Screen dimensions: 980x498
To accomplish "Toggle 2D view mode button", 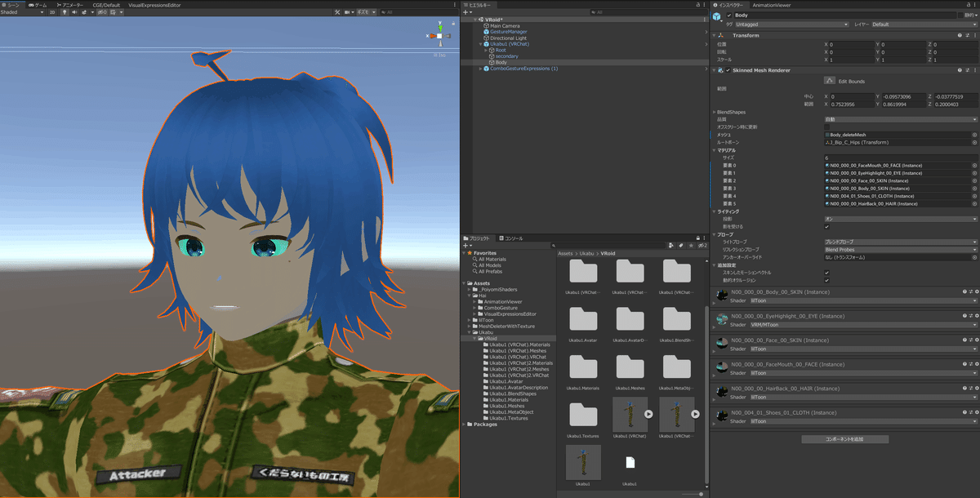I will pos(52,12).
